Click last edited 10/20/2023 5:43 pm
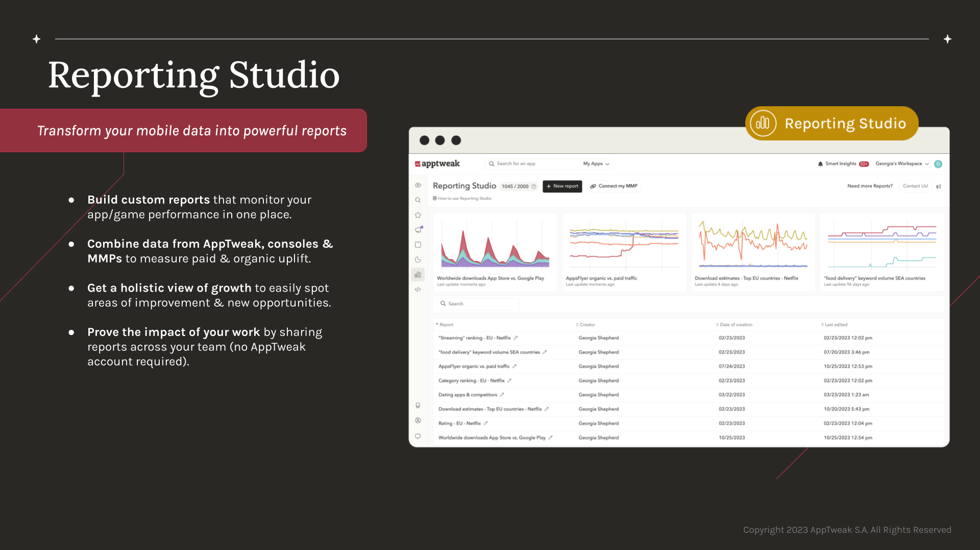The image size is (980, 550). point(846,410)
